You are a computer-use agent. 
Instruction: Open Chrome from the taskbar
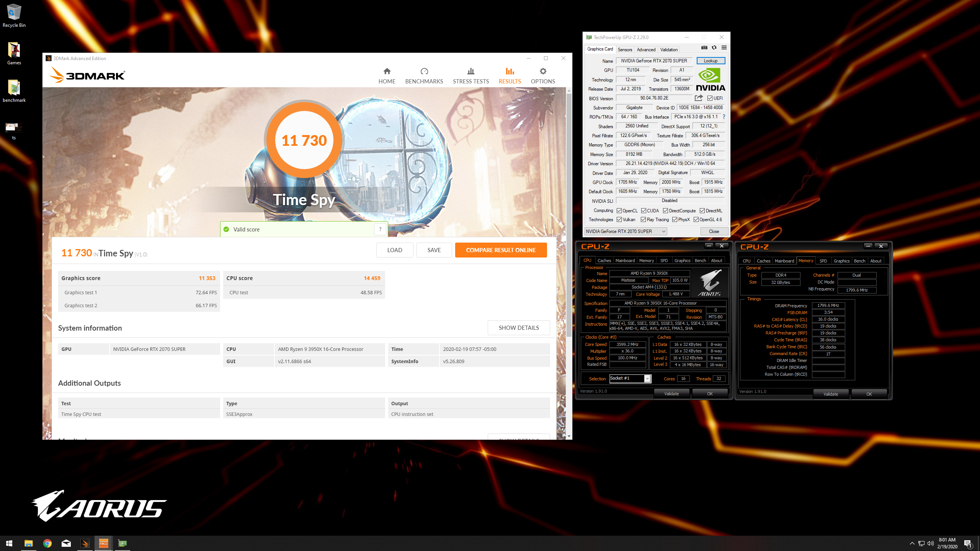point(47,543)
